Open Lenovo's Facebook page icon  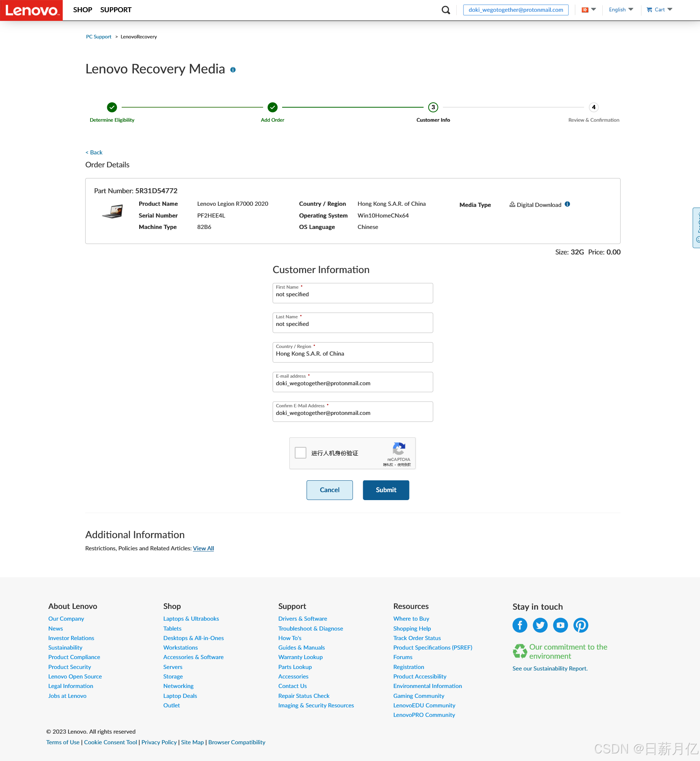coord(520,625)
